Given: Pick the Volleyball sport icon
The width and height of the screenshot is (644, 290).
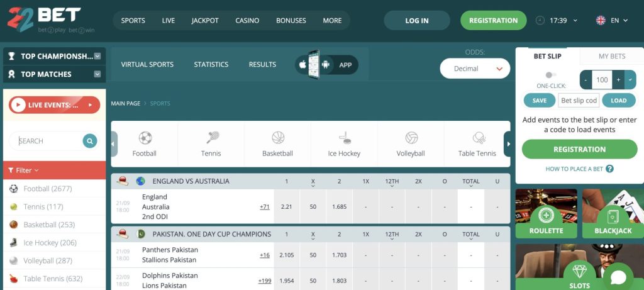Looking at the screenshot, I should click(411, 138).
